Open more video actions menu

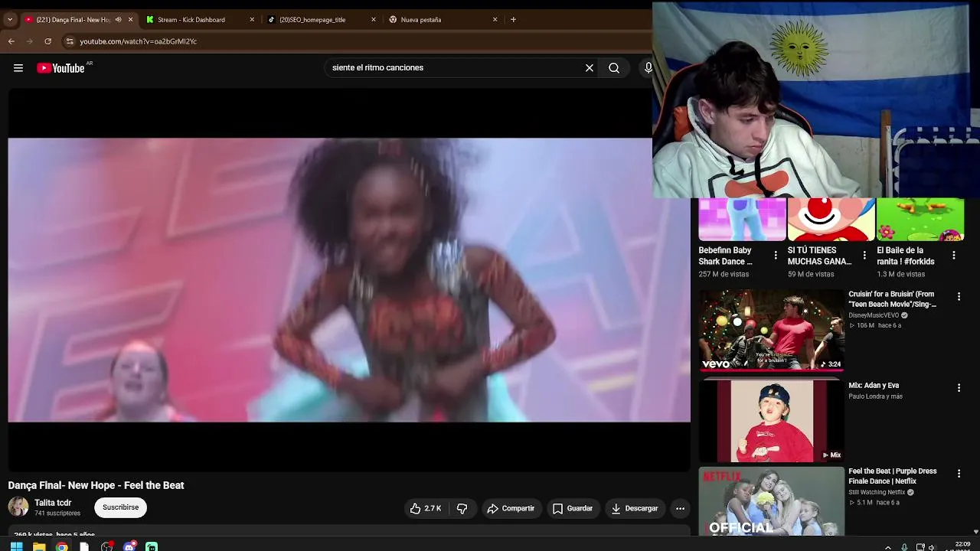pos(680,508)
